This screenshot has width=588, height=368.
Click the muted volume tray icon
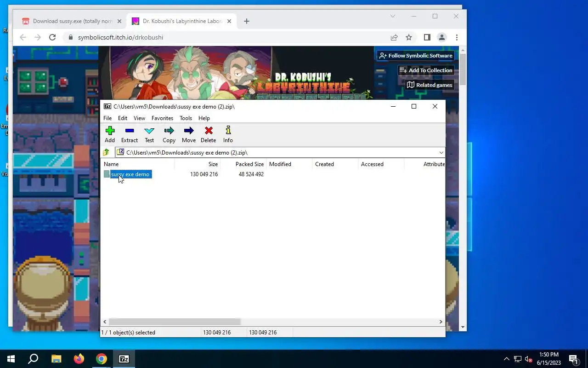click(529, 359)
